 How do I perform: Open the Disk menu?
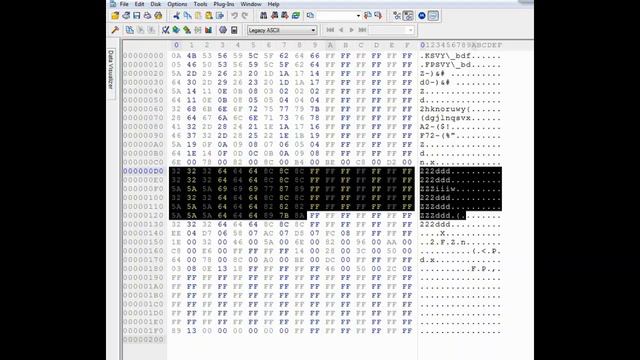point(156,4)
